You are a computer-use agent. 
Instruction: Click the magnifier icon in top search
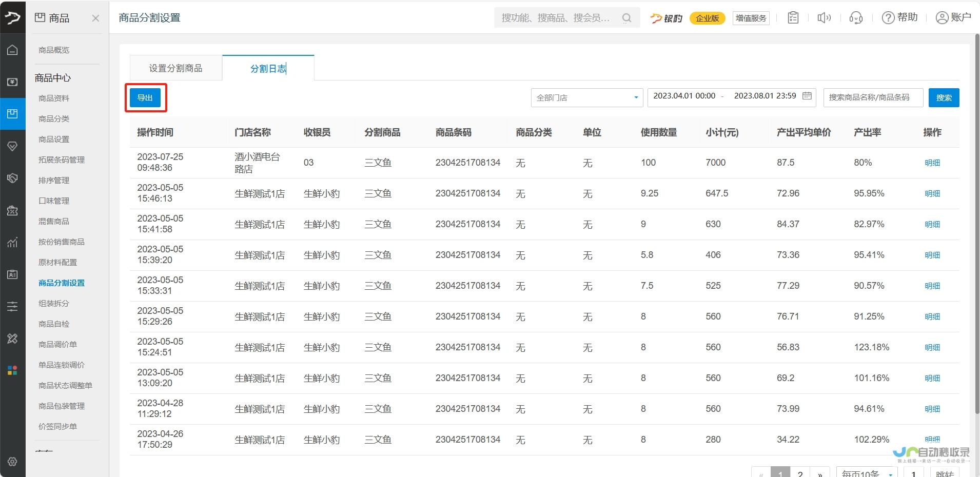[x=626, y=18]
